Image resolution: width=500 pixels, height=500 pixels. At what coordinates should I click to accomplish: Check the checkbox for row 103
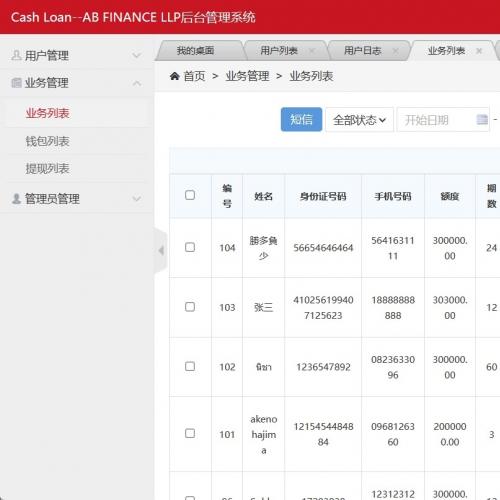pos(190,307)
